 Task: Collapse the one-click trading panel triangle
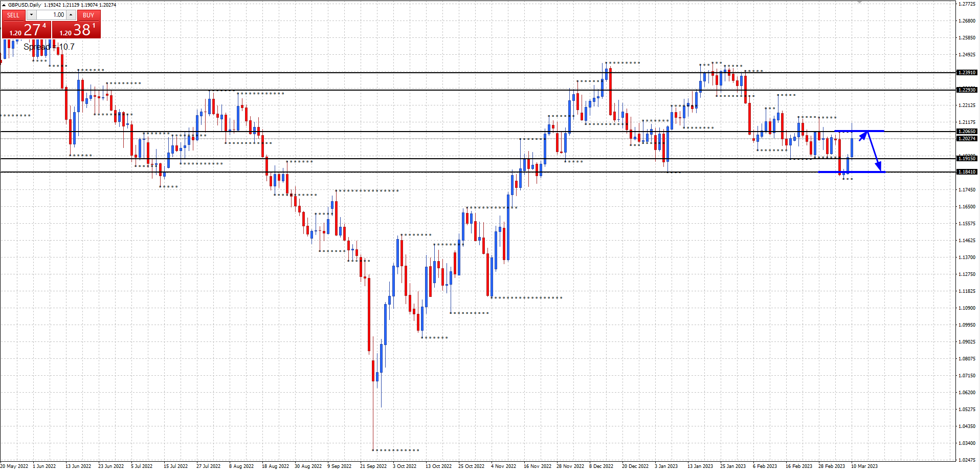4,5
